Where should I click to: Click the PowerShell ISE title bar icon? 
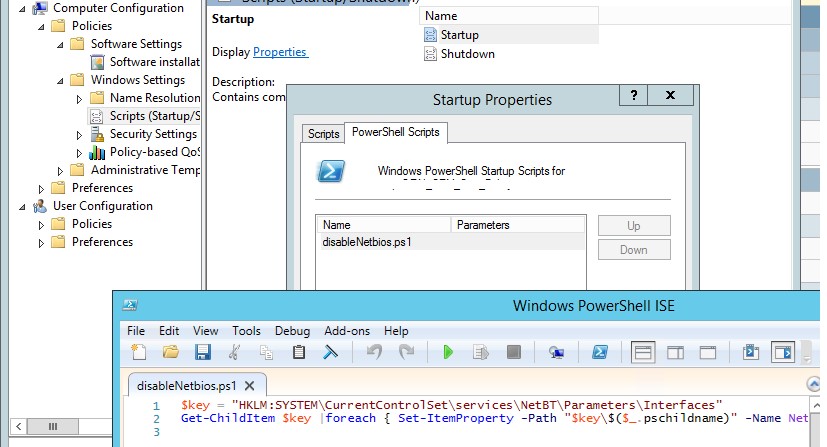coord(130,305)
